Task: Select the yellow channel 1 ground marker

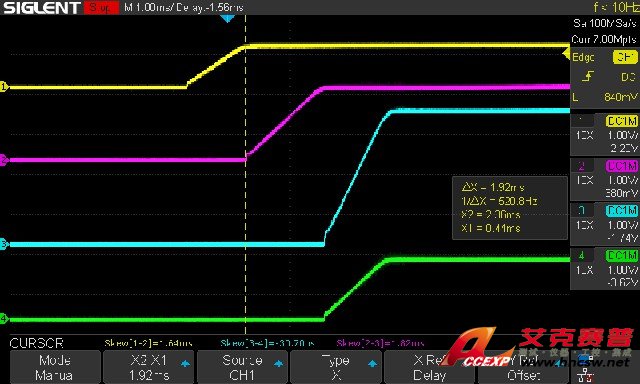Action: [x=4, y=87]
